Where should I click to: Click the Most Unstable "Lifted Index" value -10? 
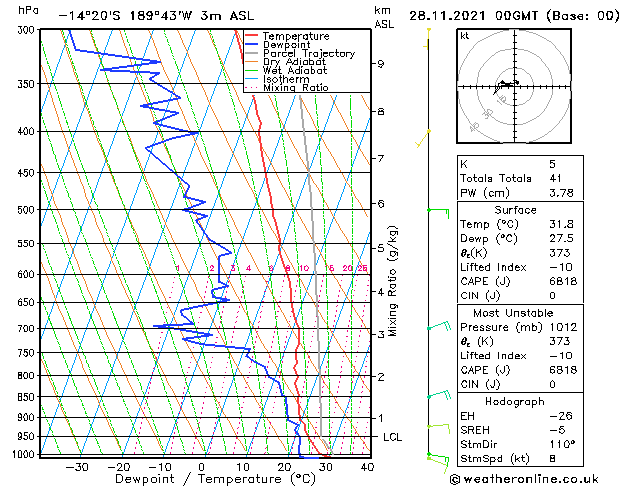point(561,356)
